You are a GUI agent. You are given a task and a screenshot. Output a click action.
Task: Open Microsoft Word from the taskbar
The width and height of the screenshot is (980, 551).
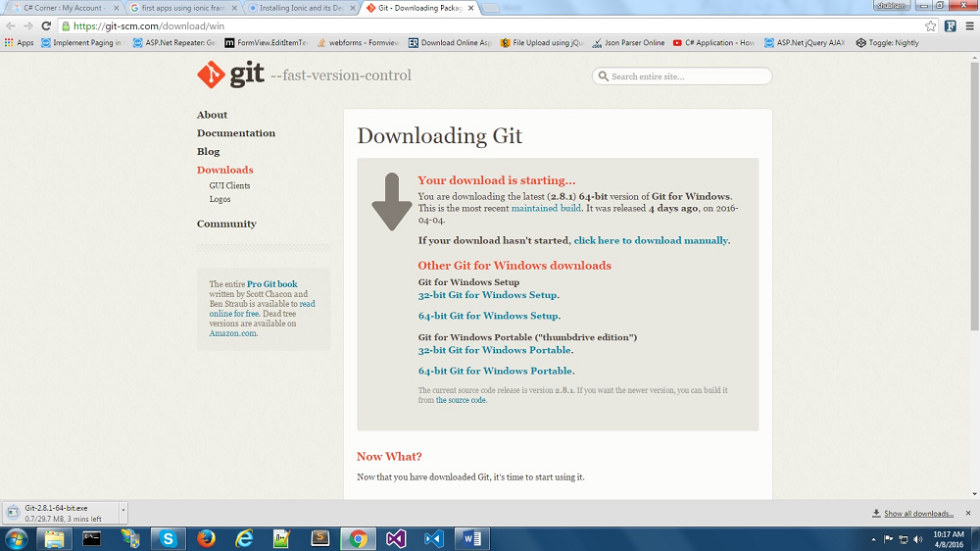point(472,538)
